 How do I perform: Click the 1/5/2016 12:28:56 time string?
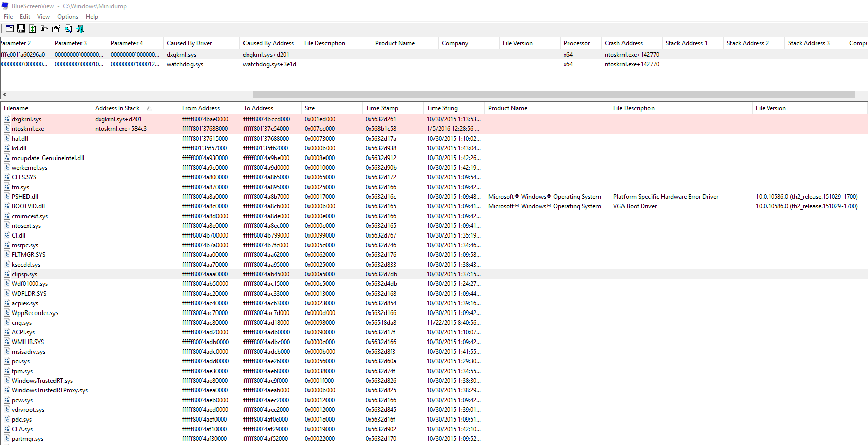[x=453, y=129]
